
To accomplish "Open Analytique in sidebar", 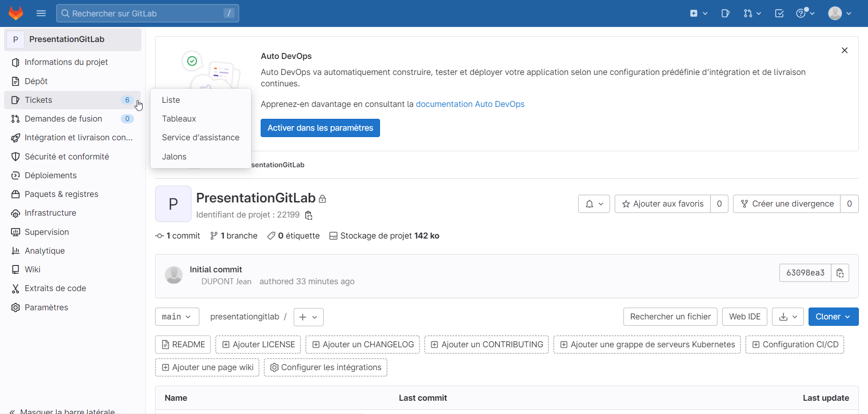I will tap(73, 251).
